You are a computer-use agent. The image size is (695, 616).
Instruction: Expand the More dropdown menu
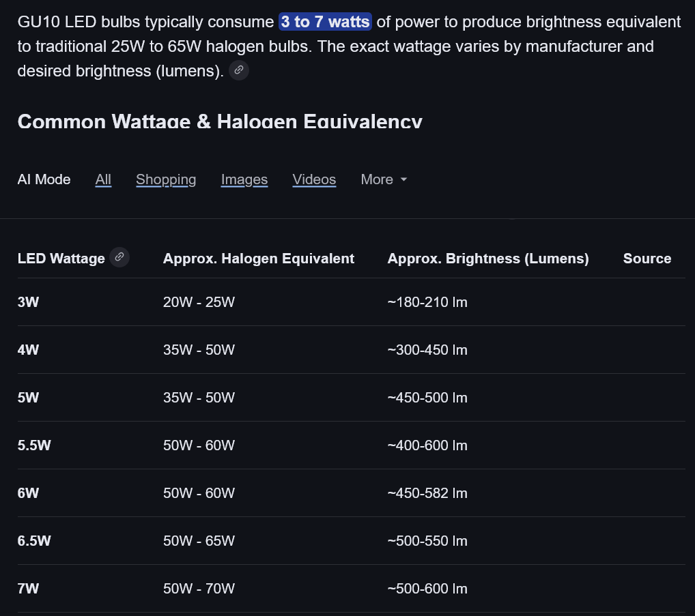click(x=384, y=179)
